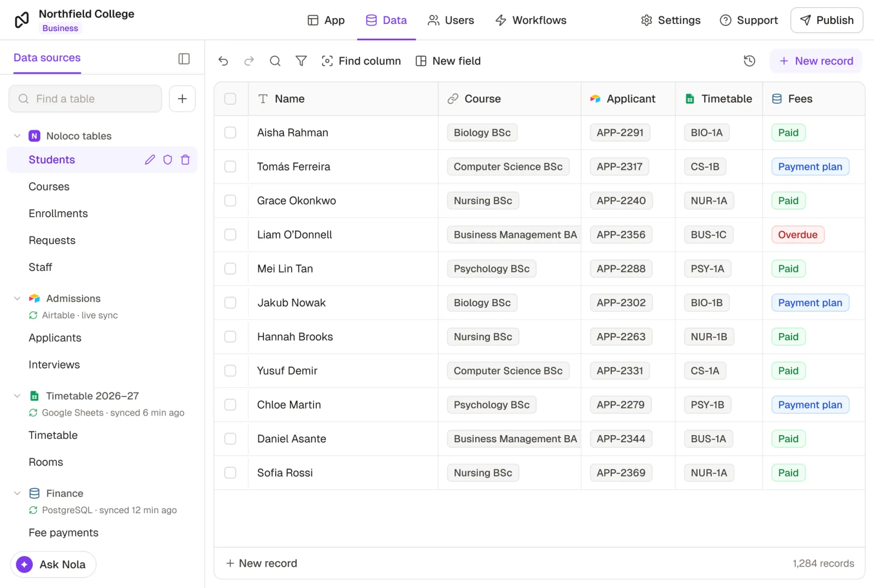
Task: Click the PostgreSQL sync refresh icon
Action: tap(33, 510)
